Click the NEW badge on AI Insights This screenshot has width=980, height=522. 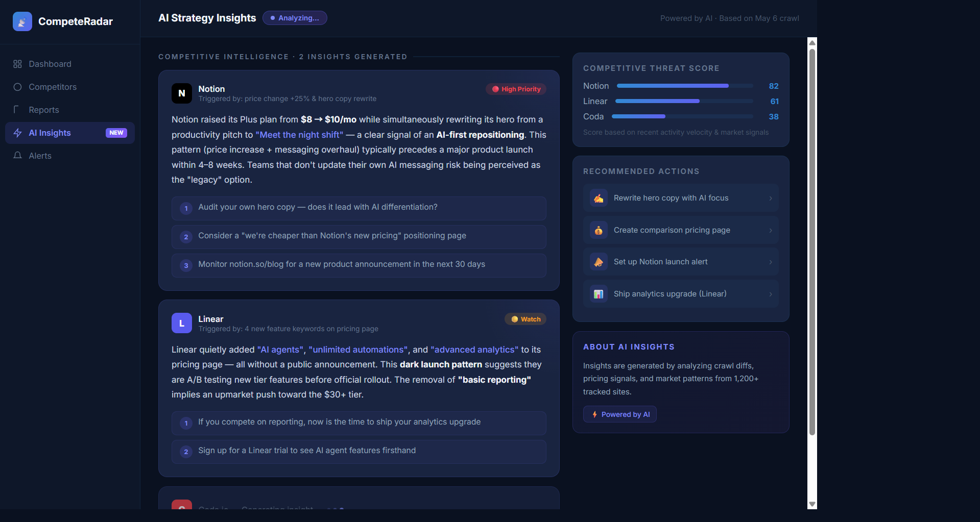[116, 133]
